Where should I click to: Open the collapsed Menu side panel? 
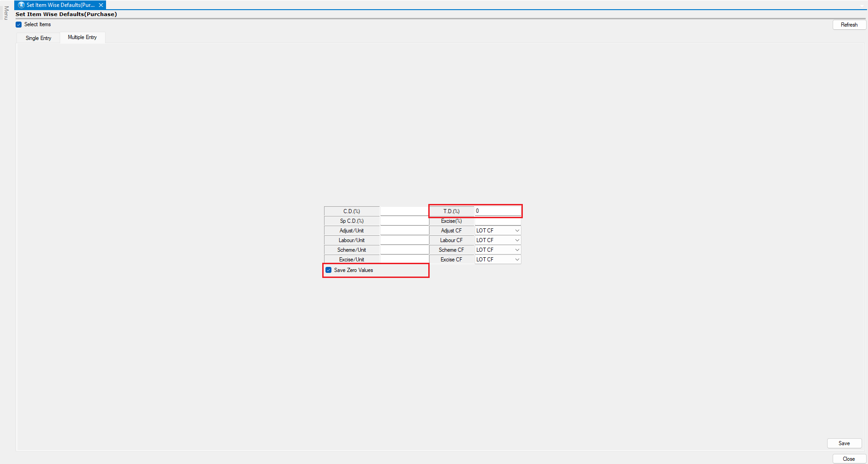(x=6, y=13)
